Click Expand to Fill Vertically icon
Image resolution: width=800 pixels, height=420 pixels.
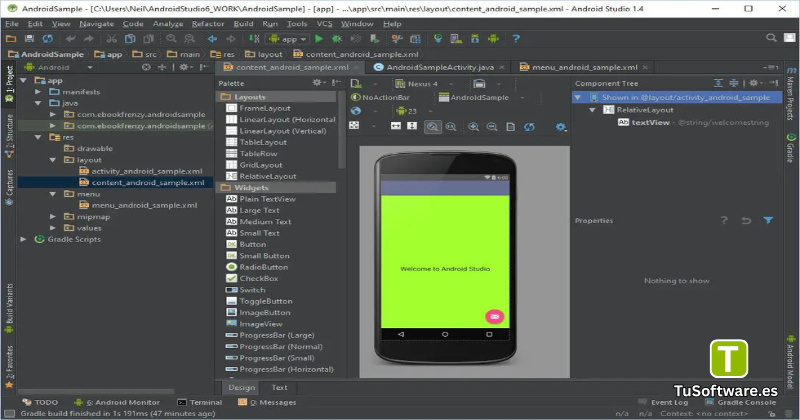pyautogui.click(x=412, y=126)
